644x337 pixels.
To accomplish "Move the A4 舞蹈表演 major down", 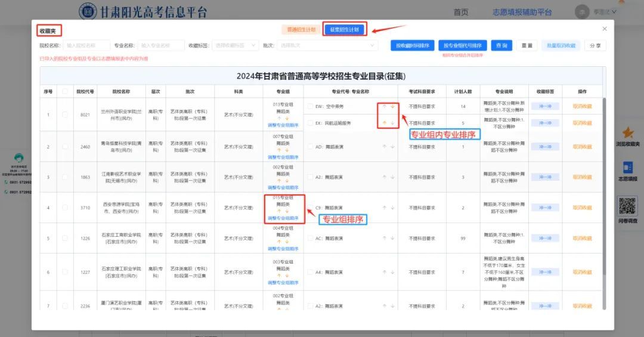I will (392, 272).
